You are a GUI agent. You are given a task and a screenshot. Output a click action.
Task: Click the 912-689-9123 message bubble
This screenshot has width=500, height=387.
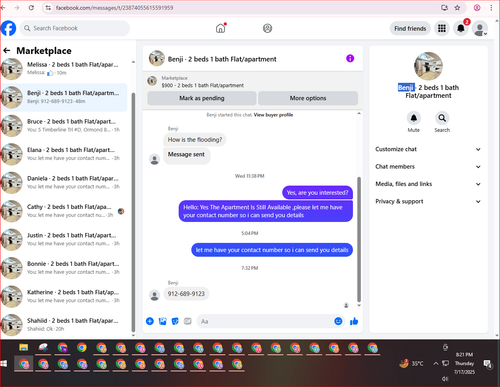(x=186, y=294)
